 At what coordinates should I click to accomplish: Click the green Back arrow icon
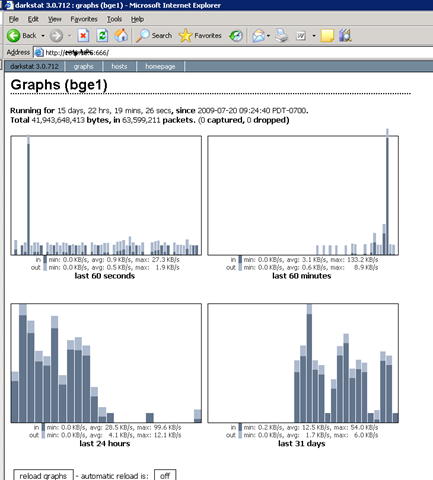14,36
